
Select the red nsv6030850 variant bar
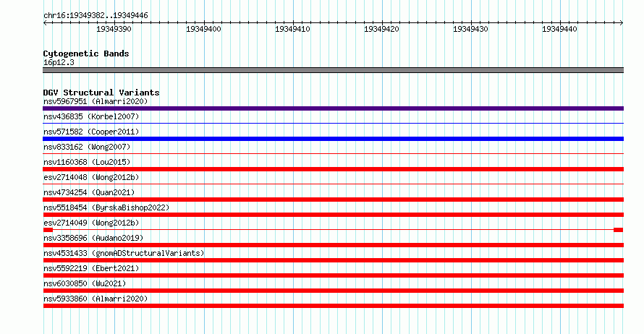pos(333,291)
